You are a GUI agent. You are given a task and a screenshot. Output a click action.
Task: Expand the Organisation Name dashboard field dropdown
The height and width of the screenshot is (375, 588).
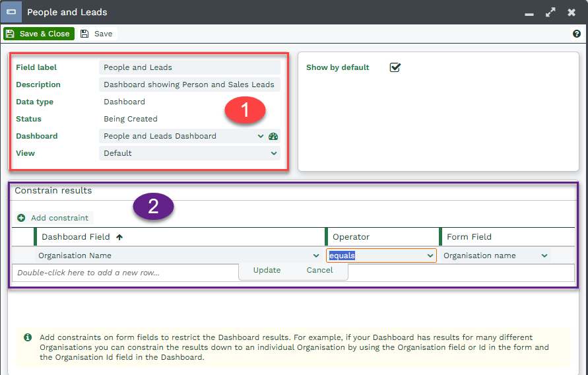tap(315, 256)
